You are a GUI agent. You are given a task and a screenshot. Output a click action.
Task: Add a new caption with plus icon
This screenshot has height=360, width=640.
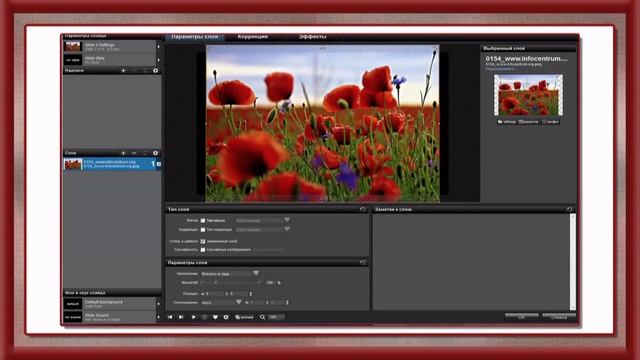click(x=123, y=71)
